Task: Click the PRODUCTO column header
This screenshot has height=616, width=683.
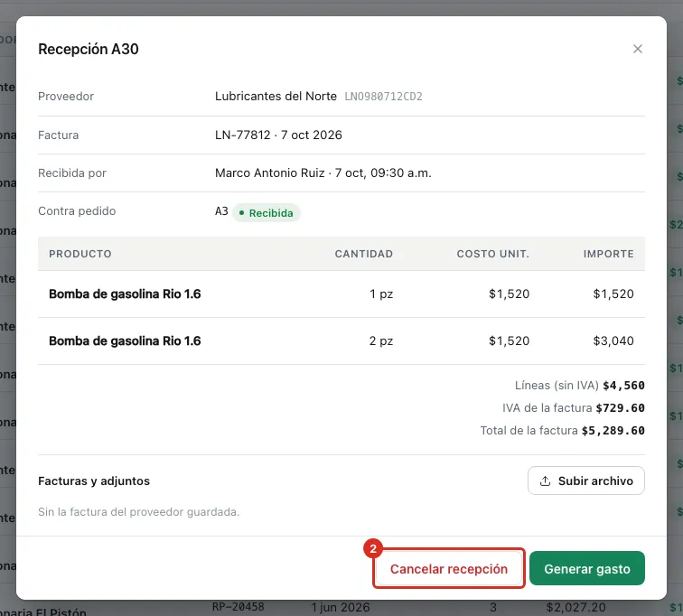Action: [80, 254]
